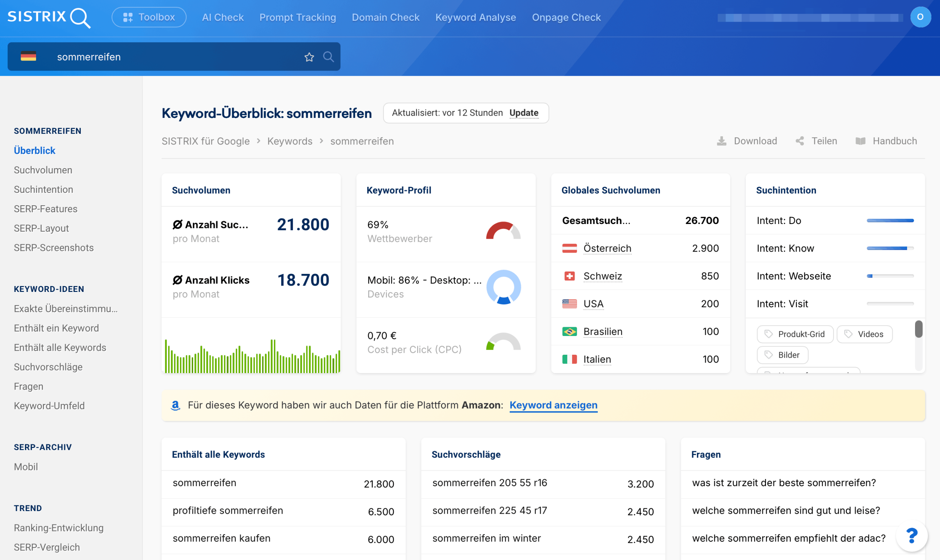Open the Keywords breadcrumb
Viewport: 940px width, 560px height.
pos(290,141)
